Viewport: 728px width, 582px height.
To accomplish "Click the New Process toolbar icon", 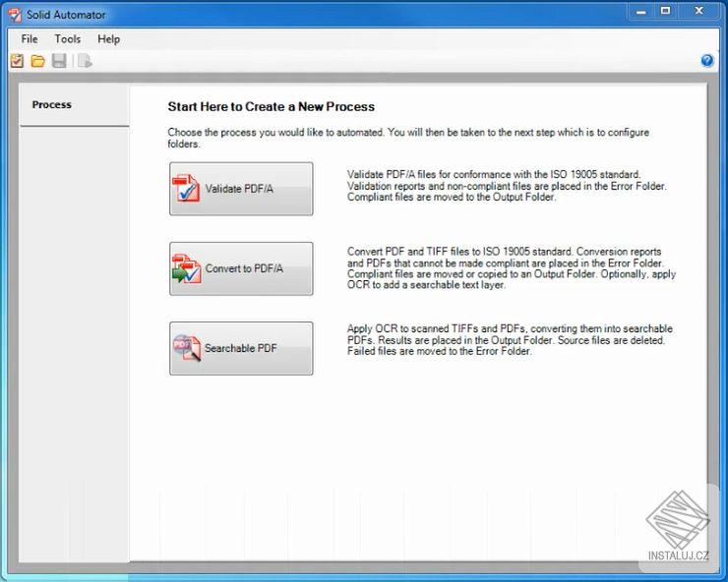I will (x=17, y=61).
